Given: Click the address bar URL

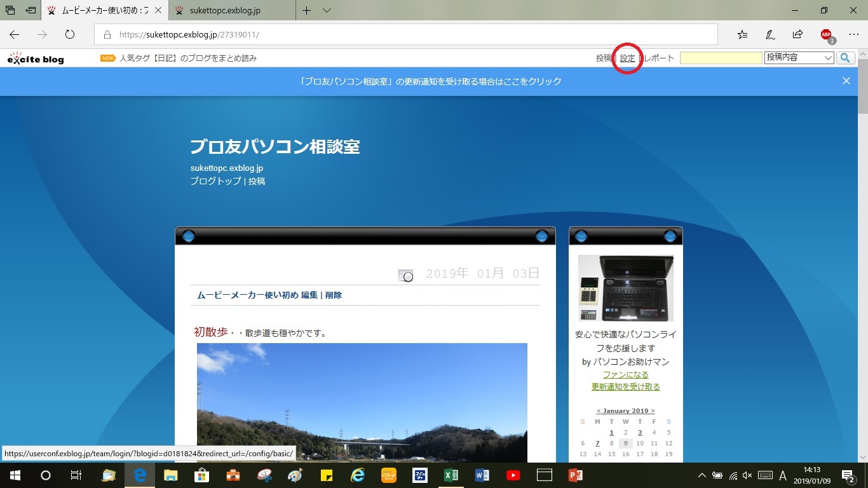Looking at the screenshot, I should [x=189, y=35].
